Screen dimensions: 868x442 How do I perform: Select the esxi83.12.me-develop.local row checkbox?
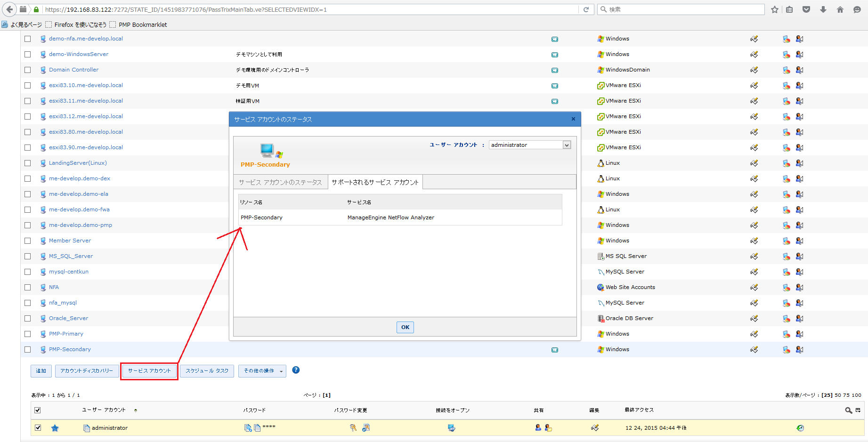click(x=28, y=117)
